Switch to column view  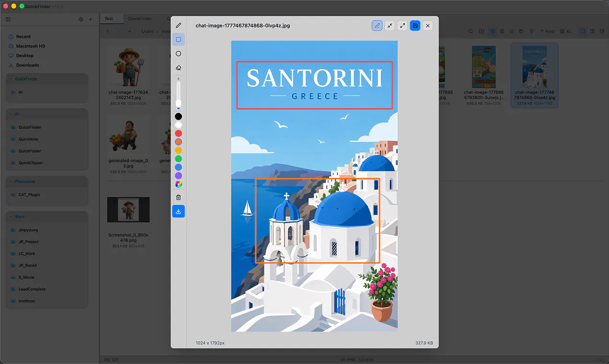pyautogui.click(x=502, y=31)
